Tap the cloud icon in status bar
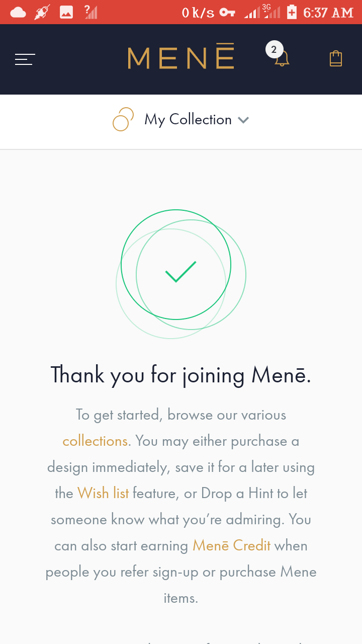This screenshot has width=362, height=644. coord(18,12)
